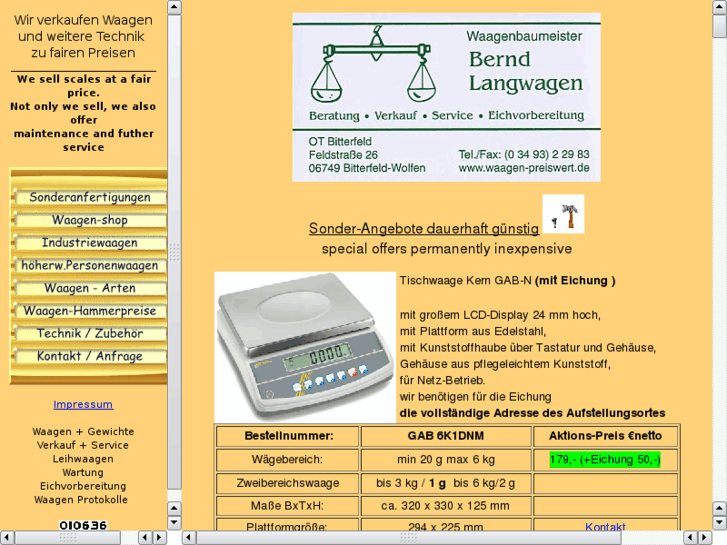Click the left frame vertical scrollbar thumb
This screenshot has width=727, height=545.
174,252
